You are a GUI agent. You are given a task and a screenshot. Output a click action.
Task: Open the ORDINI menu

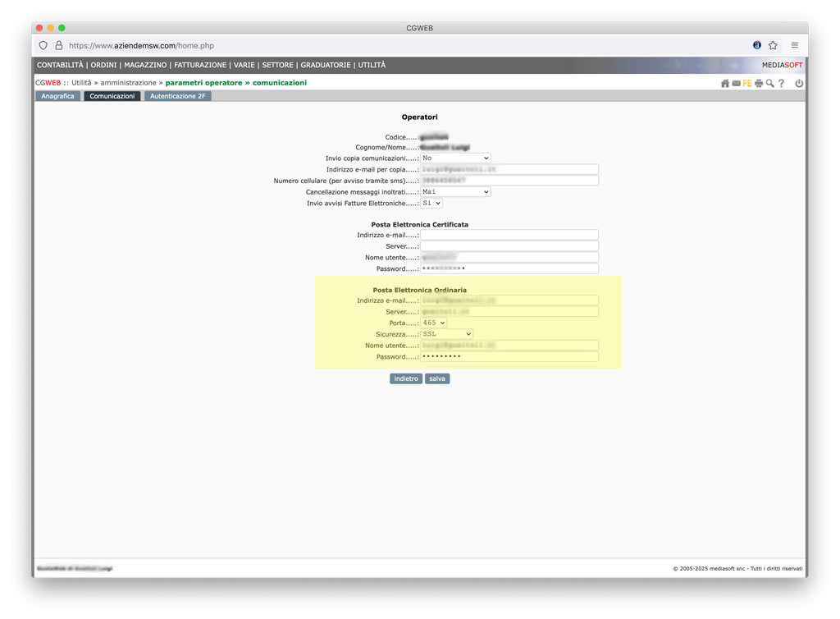103,65
